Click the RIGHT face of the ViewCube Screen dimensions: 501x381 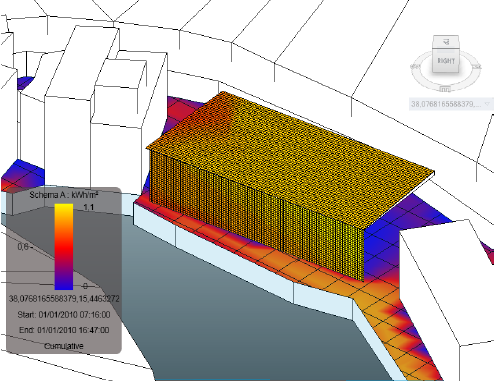(x=446, y=61)
